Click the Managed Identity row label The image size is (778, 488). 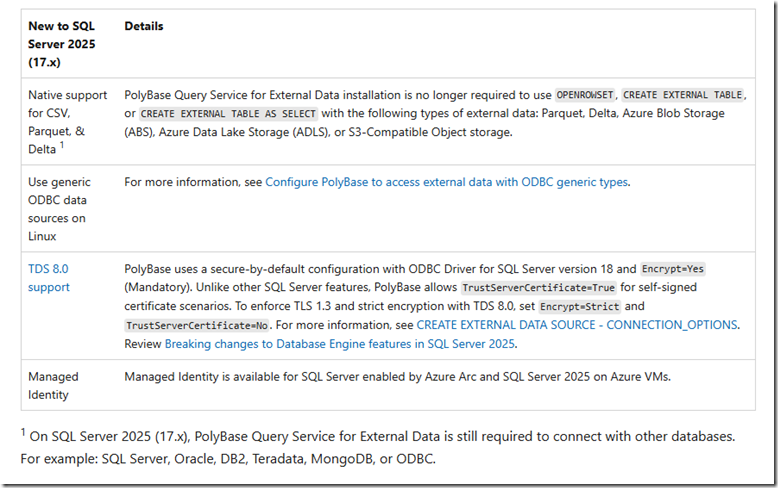52,385
